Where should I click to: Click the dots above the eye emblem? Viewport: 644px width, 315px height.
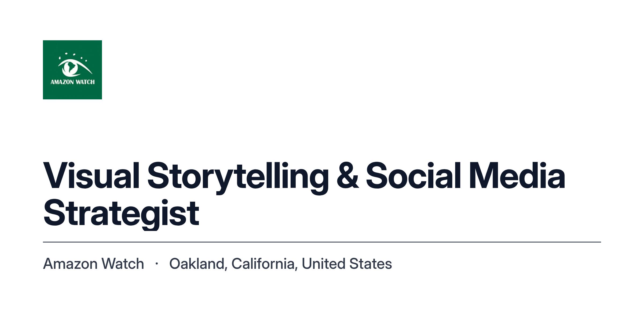[x=73, y=56]
